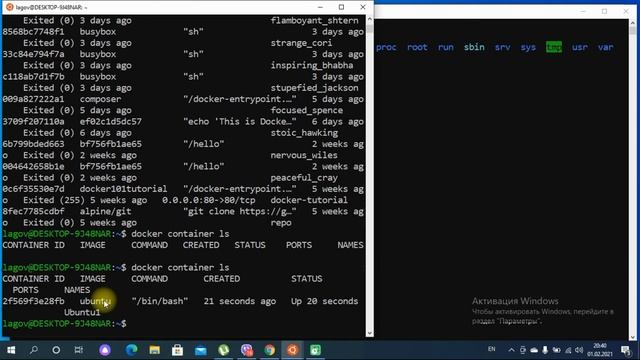Launch Microsoft Edge from taskbar
Viewport: 640px width, 360px height.
(x=131, y=350)
